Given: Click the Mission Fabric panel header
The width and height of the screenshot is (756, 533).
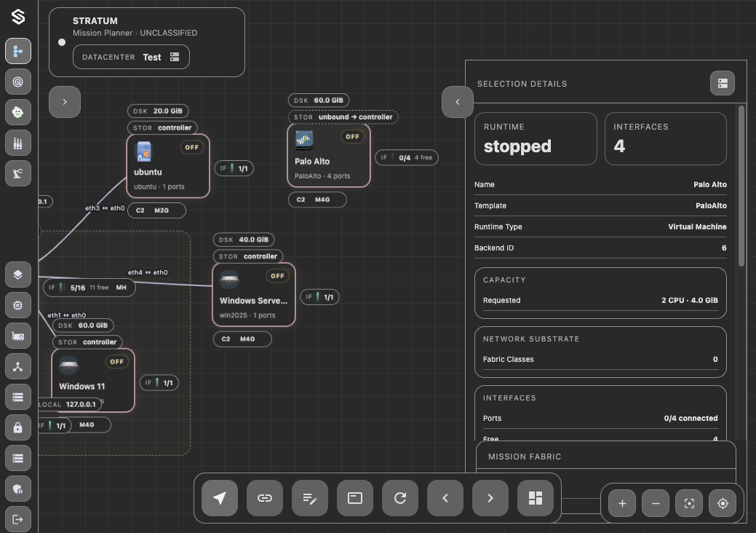Looking at the screenshot, I should pyautogui.click(x=606, y=457).
